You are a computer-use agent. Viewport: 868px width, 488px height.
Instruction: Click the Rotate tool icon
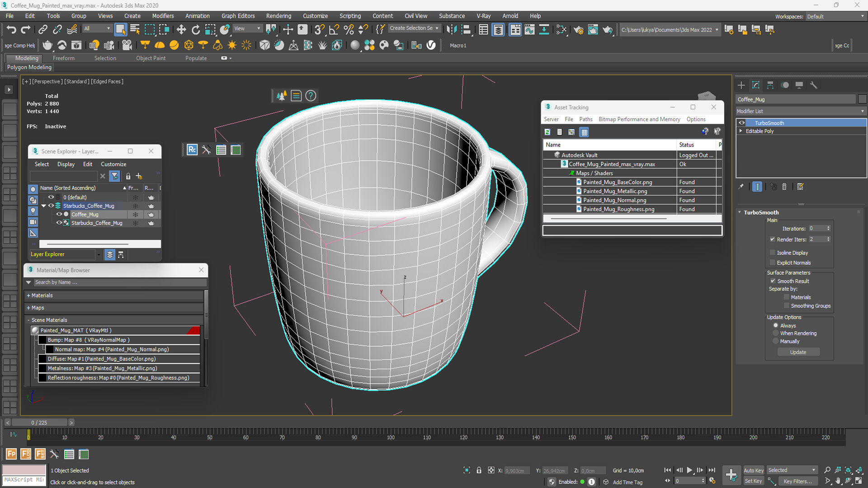click(195, 30)
